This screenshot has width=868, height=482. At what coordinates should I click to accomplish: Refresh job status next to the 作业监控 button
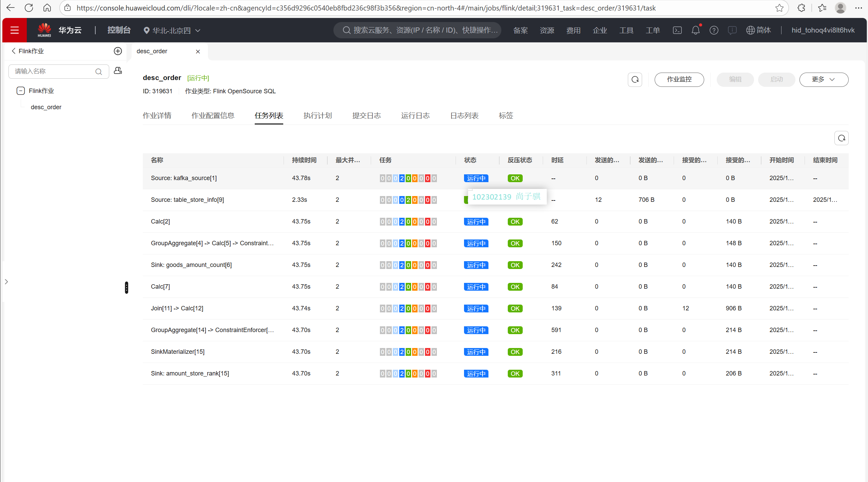click(x=635, y=79)
